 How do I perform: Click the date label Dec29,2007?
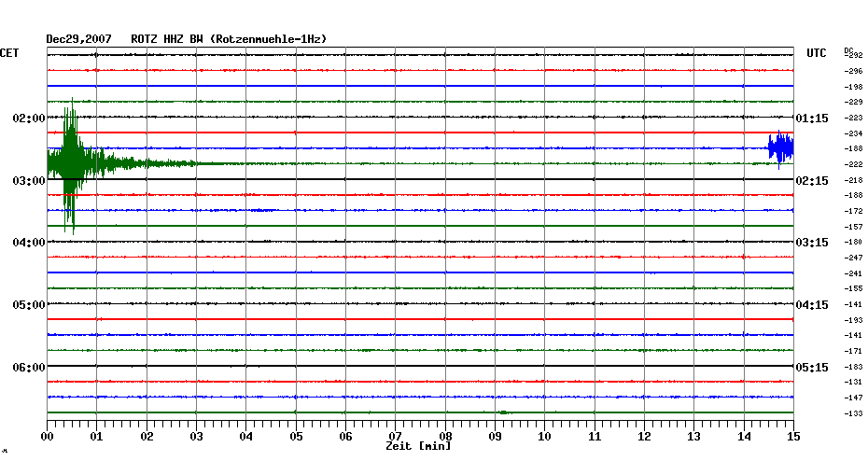coord(78,39)
